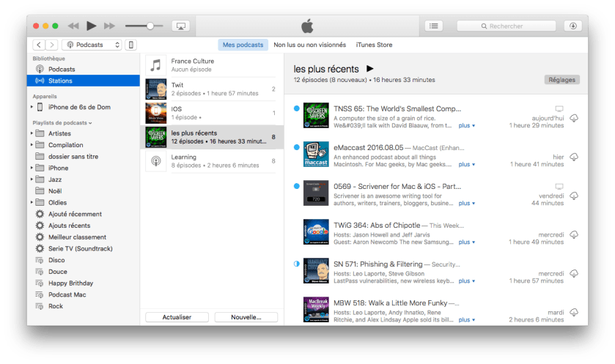
Task: Toggle unplayed blue dot on TNSS 65
Action: [296, 109]
